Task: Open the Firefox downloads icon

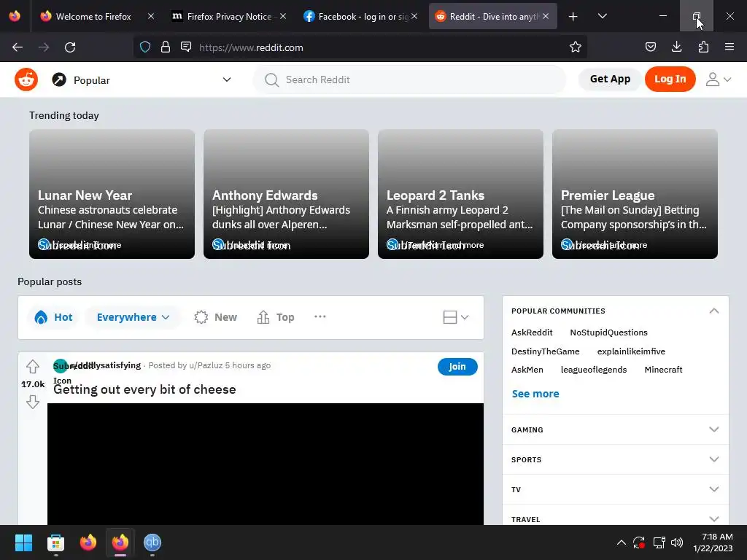Action: click(x=676, y=47)
